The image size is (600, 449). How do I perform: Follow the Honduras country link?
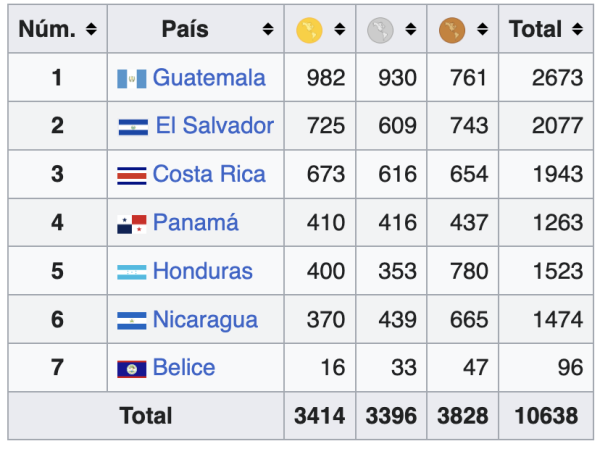coord(202,272)
